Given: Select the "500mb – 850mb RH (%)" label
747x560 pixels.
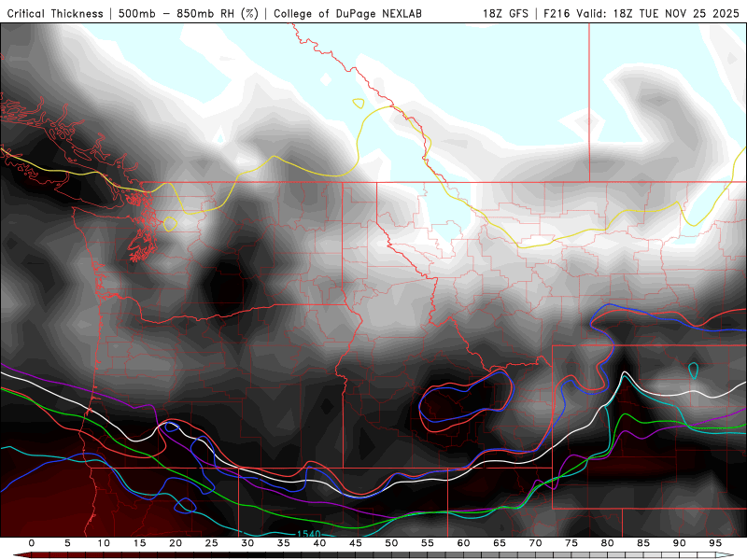Looking at the screenshot, I should click(x=189, y=13).
